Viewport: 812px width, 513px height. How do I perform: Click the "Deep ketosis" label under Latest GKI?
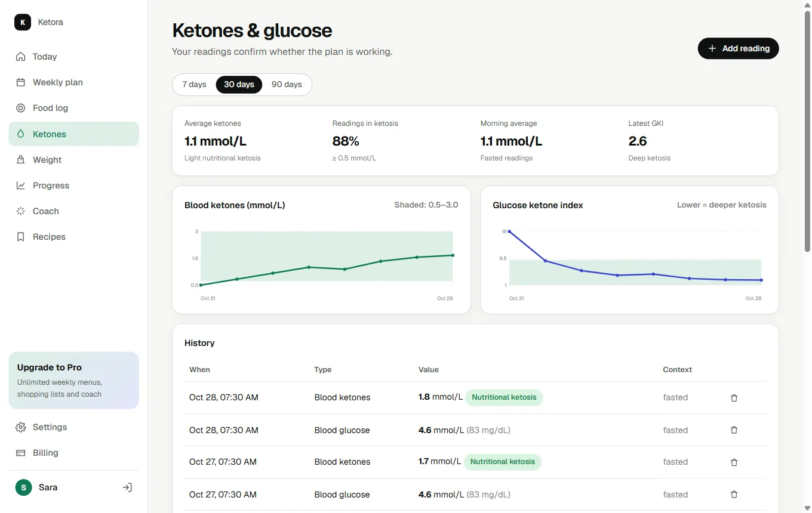(x=650, y=158)
